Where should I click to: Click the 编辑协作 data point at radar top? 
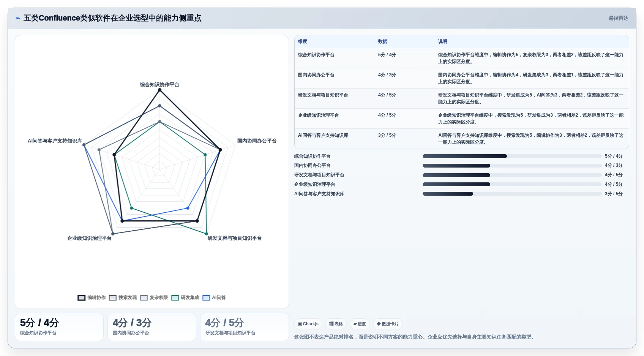(x=159, y=90)
